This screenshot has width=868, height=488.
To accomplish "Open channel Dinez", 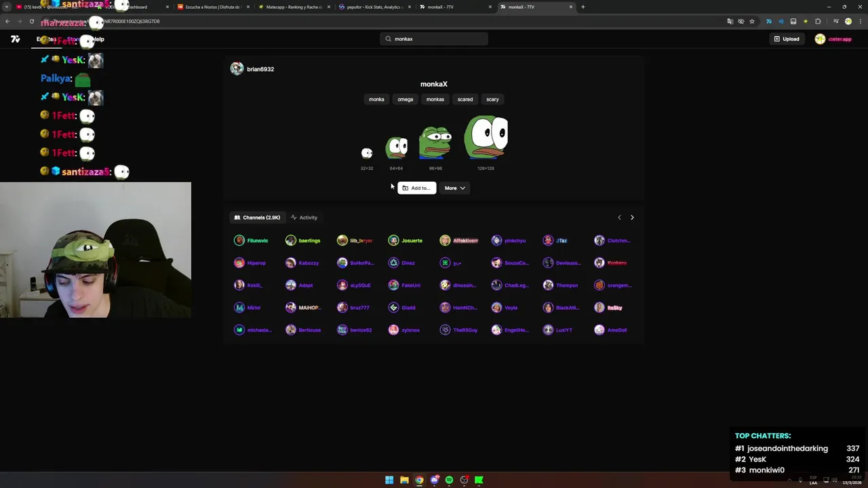I will (x=401, y=263).
